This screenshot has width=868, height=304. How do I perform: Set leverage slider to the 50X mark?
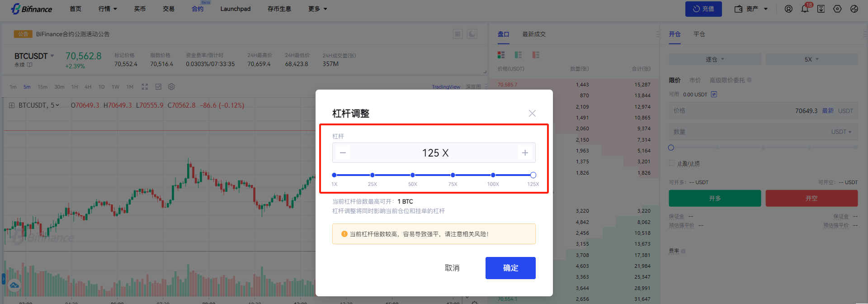(412, 175)
